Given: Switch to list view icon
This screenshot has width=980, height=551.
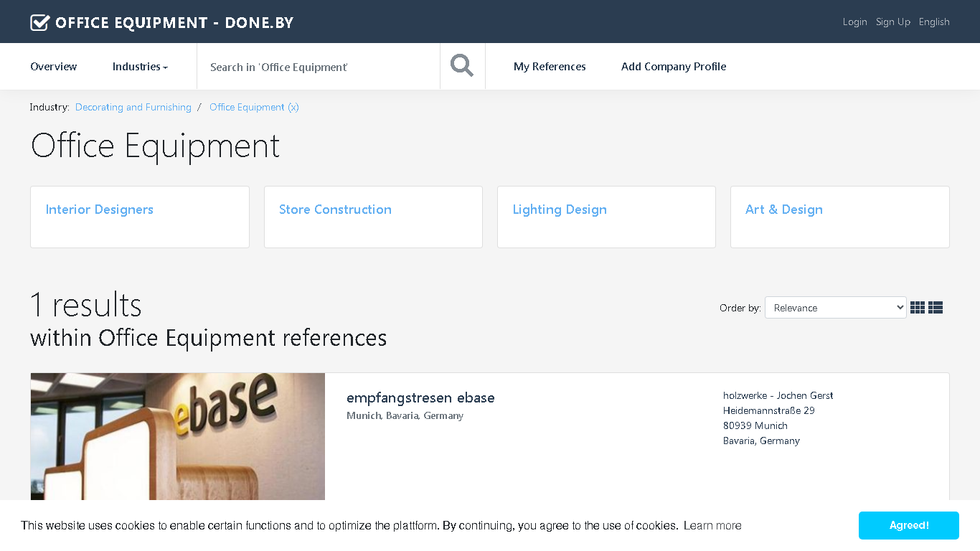Looking at the screenshot, I should click(x=936, y=308).
